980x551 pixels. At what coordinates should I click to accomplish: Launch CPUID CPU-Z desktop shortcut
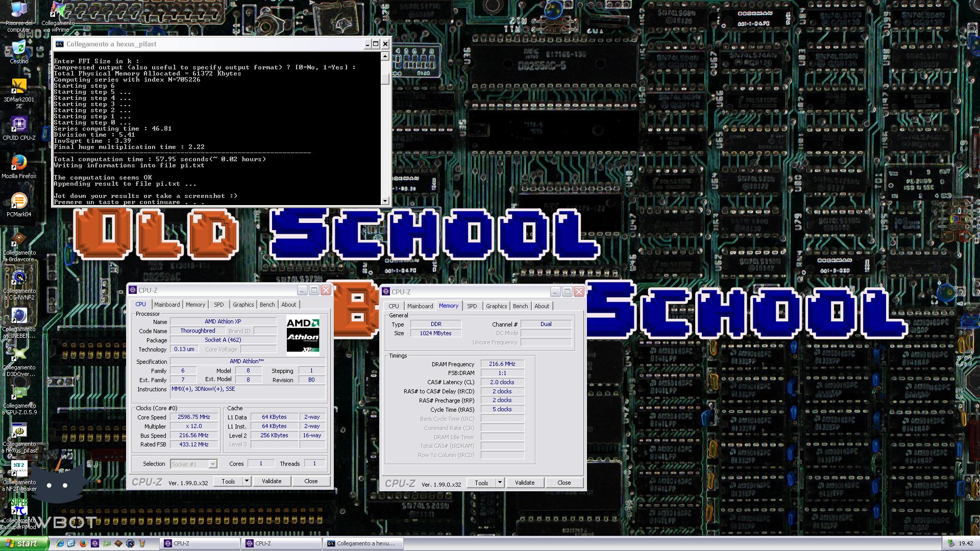[19, 129]
